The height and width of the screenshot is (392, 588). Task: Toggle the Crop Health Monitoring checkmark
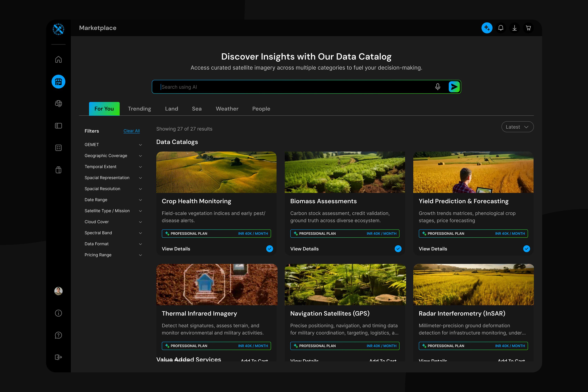pyautogui.click(x=269, y=249)
